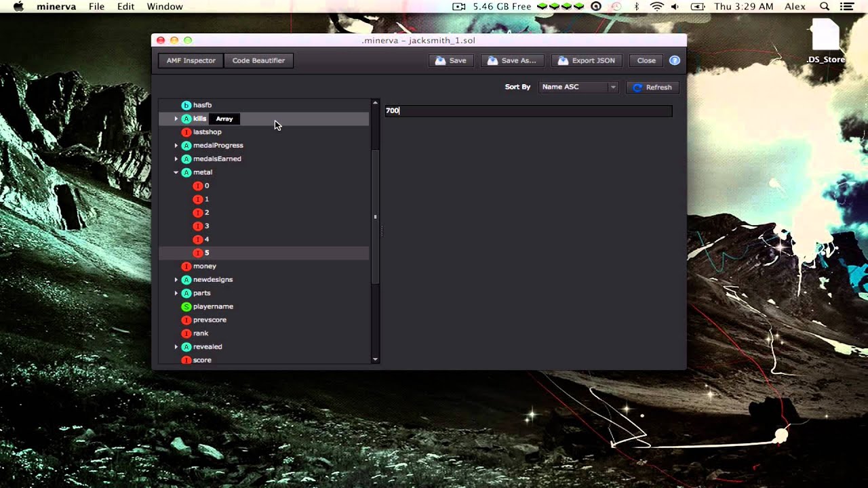868x488 pixels.
Task: Click the blue help icon in toolbar
Action: 675,60
